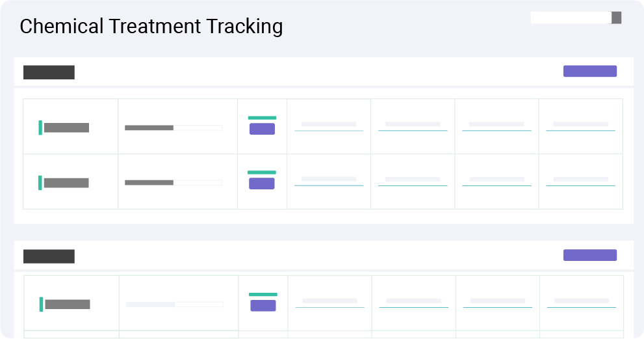Viewport: 644px width, 339px height.
Task: Click the purple button in the second section header
Action: click(x=590, y=255)
